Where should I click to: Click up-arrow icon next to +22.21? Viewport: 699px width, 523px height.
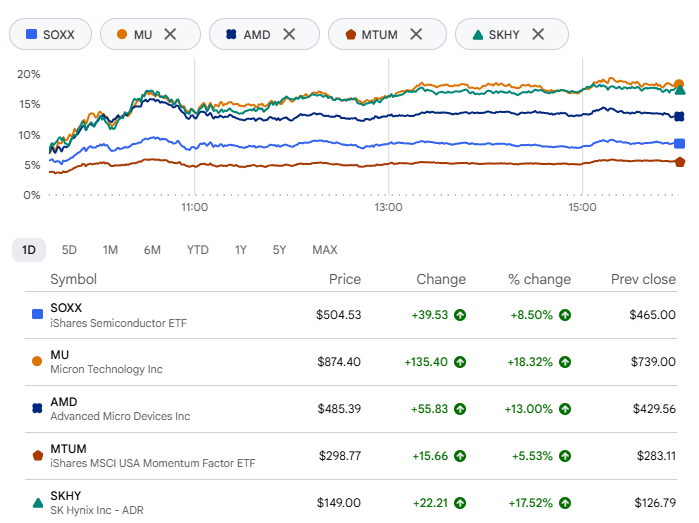tap(460, 503)
